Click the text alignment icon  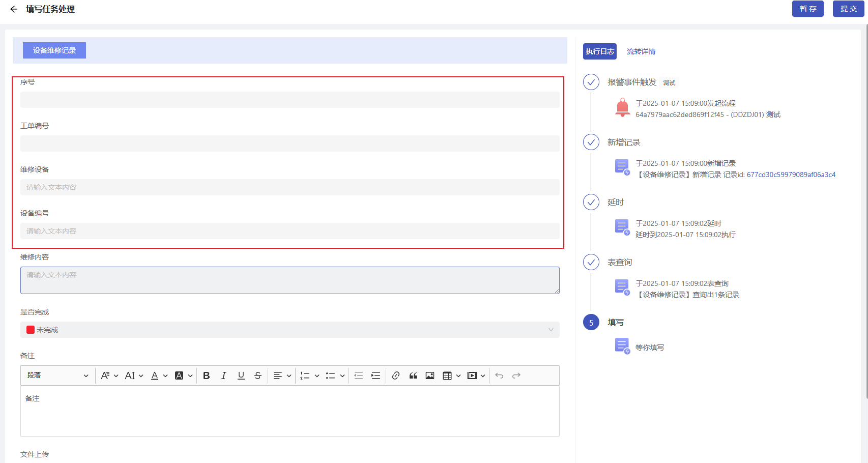click(278, 375)
